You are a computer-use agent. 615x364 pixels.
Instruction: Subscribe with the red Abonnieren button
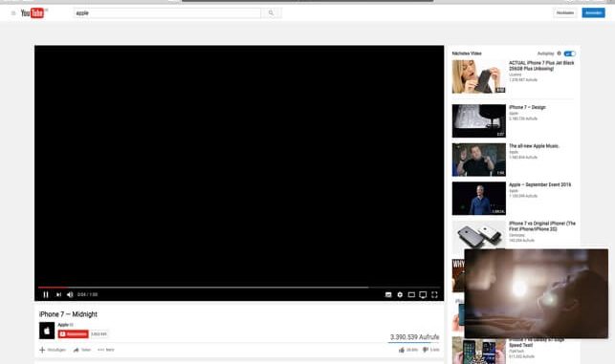pos(74,334)
